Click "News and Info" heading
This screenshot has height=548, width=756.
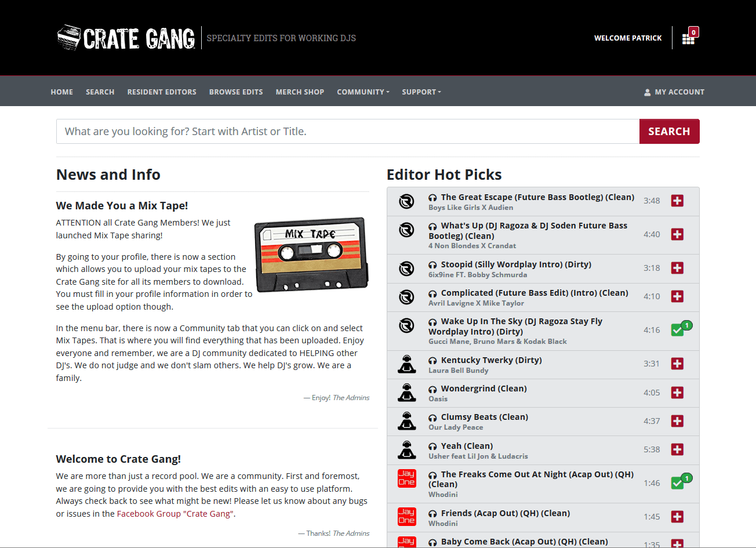pyautogui.click(x=108, y=175)
